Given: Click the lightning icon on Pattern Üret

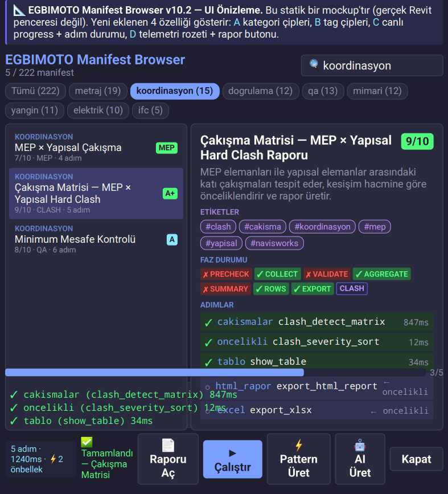Looking at the screenshot, I should point(299,445).
